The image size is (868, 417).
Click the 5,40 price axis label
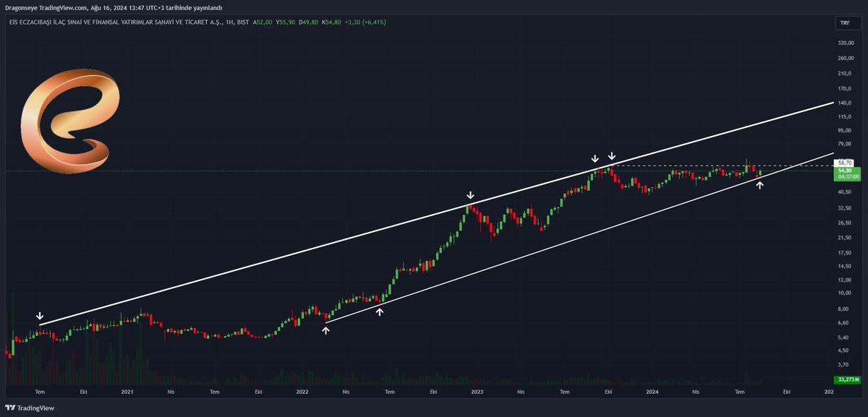(843, 337)
